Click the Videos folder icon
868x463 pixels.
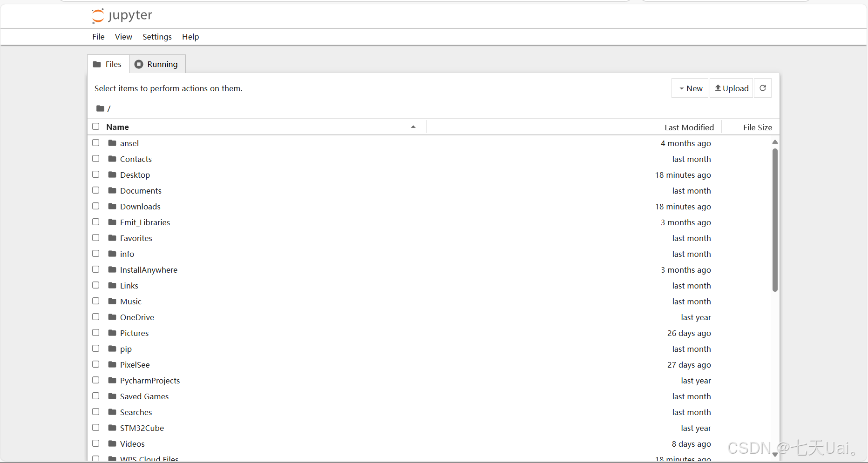tap(112, 443)
